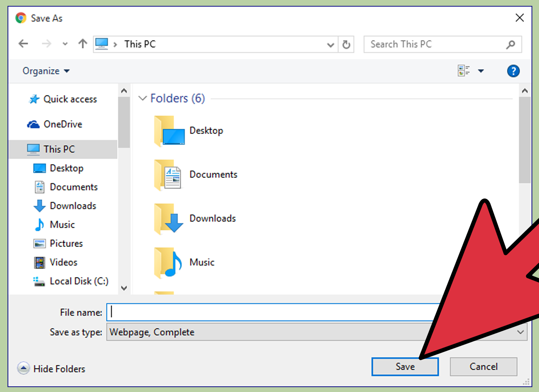This screenshot has height=392, width=539.
Task: Click the Save button
Action: (x=405, y=367)
